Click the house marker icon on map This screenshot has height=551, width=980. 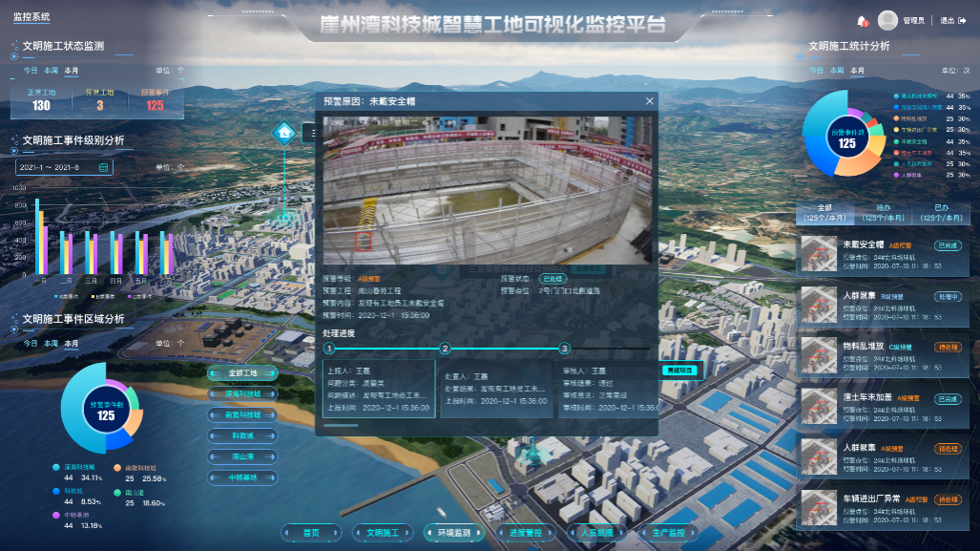(x=283, y=133)
